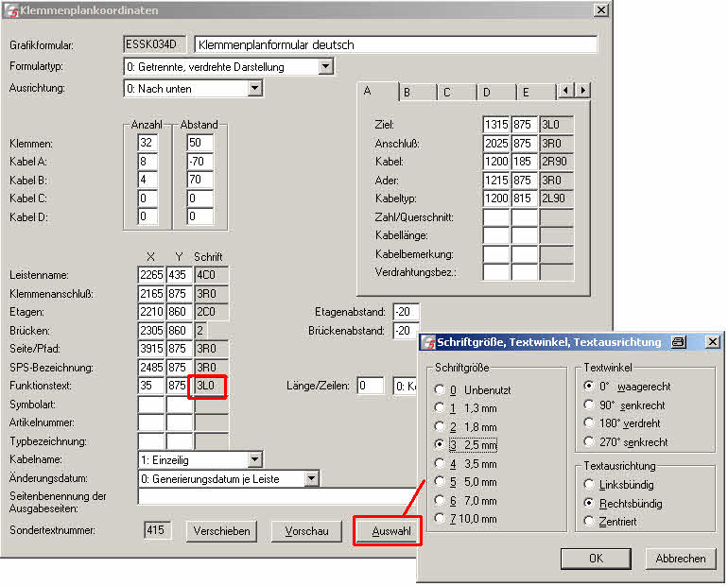This screenshot has width=728, height=586.
Task: Select font size 1 1,3 mm
Action: (466, 408)
